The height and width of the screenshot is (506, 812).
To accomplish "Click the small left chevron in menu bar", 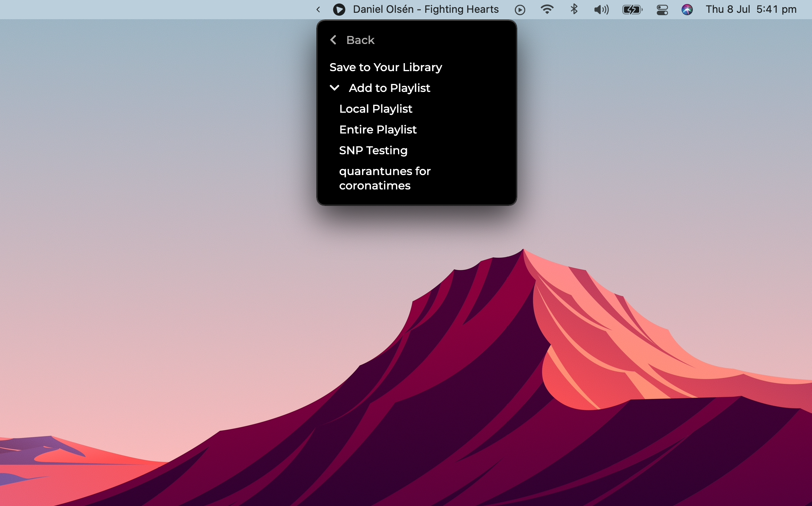I will pyautogui.click(x=318, y=10).
